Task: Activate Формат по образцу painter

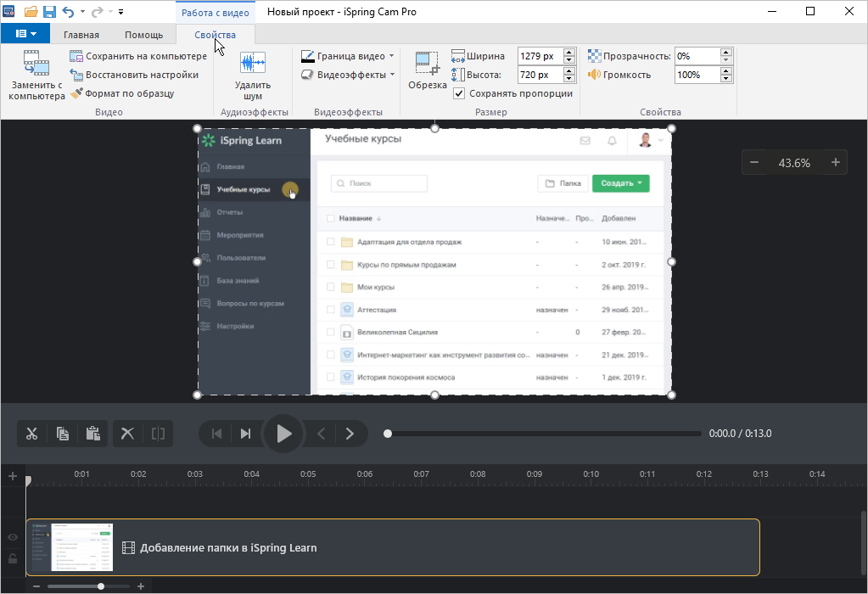Action: point(122,93)
